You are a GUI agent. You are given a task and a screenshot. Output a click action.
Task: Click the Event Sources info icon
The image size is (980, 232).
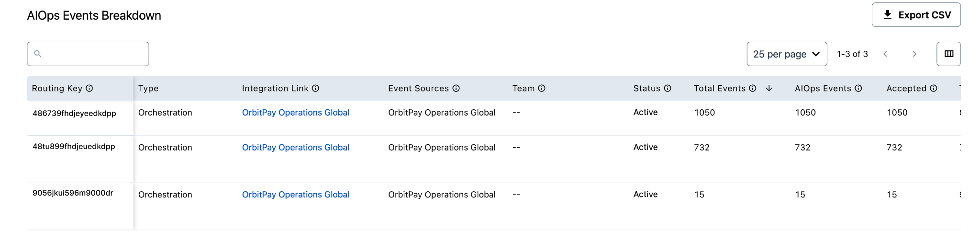(x=456, y=88)
